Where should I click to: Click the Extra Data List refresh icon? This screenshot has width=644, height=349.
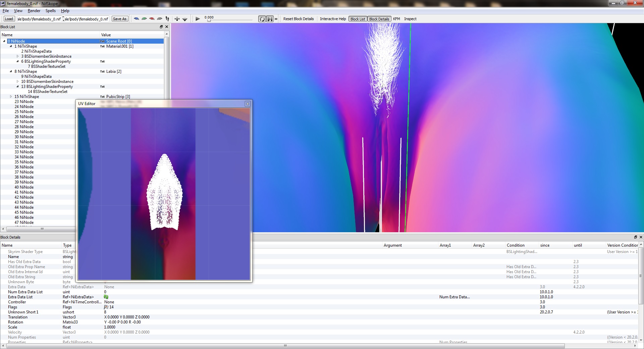click(106, 297)
